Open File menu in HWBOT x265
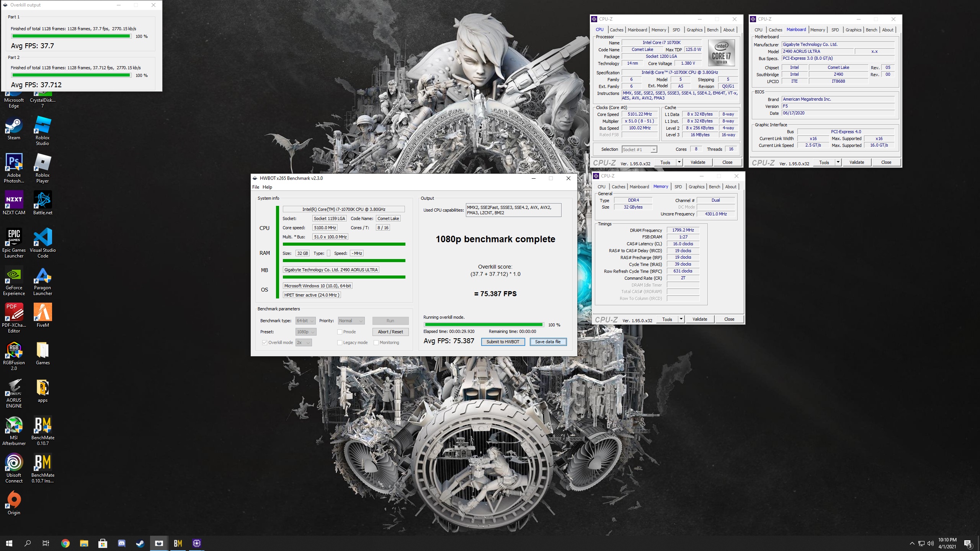This screenshot has height=551, width=980. (256, 187)
